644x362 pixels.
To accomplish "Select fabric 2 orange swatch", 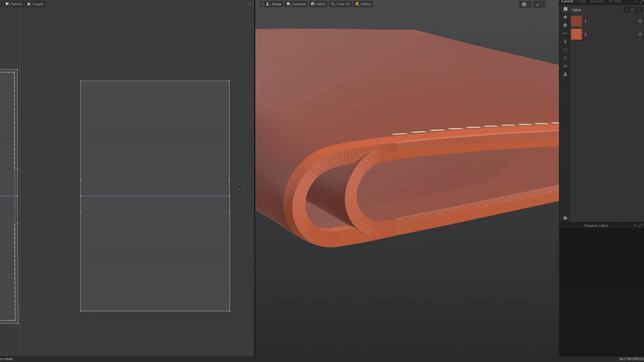I will (576, 34).
